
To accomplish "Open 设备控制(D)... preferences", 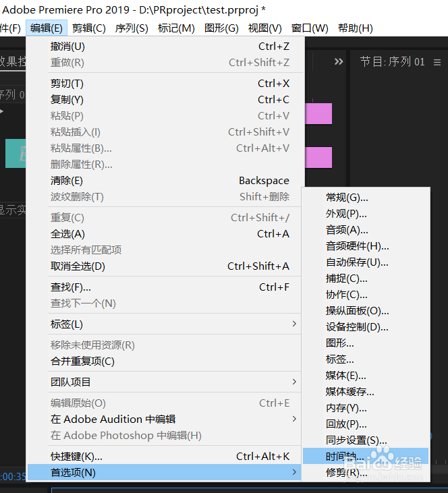I will tap(366, 327).
